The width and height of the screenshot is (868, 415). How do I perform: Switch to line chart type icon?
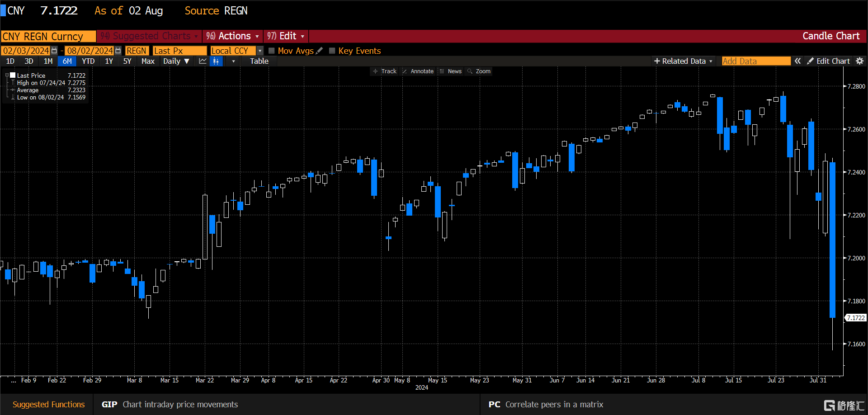pyautogui.click(x=203, y=61)
